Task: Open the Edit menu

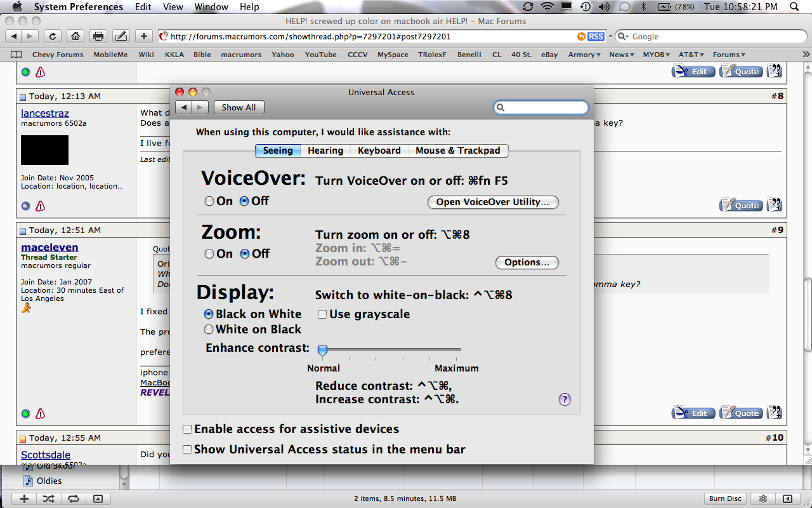Action: [x=143, y=7]
